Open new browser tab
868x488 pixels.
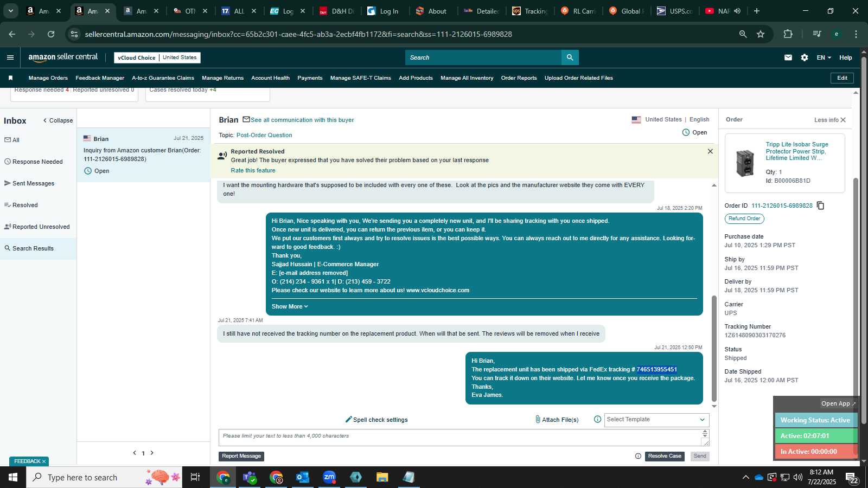(757, 11)
